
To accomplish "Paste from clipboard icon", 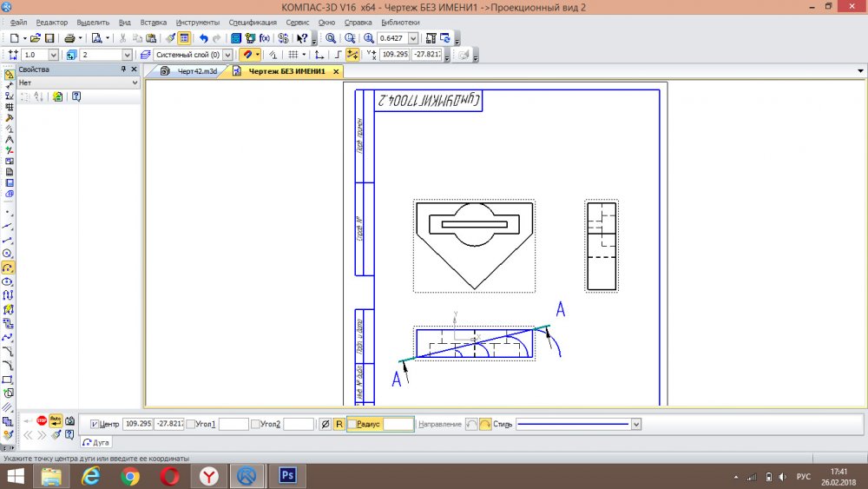I will click(x=150, y=38).
